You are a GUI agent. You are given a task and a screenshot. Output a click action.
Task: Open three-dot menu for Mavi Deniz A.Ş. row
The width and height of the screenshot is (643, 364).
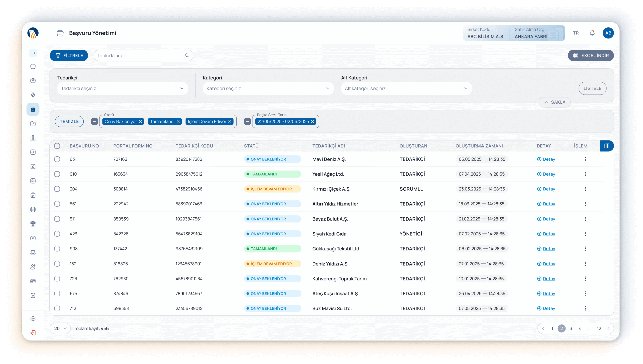585,159
